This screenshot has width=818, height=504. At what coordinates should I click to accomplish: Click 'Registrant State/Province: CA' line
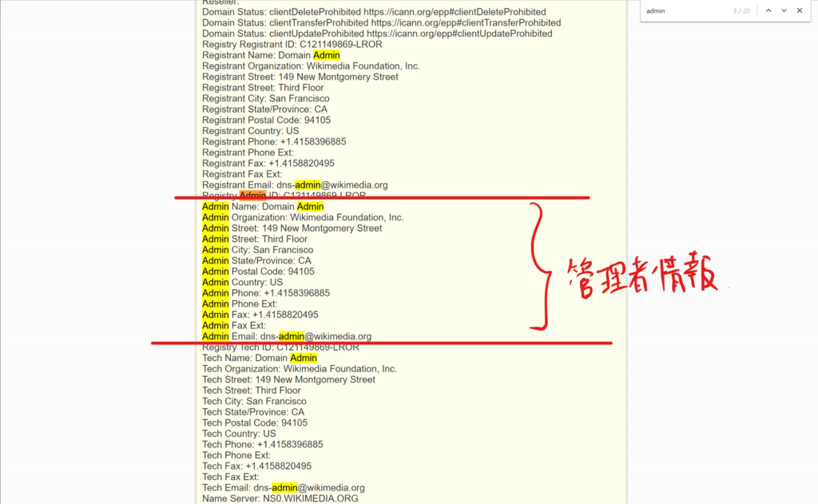click(264, 109)
